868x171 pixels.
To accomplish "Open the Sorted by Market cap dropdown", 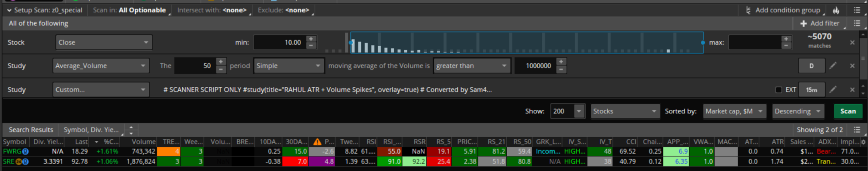I will 735,111.
